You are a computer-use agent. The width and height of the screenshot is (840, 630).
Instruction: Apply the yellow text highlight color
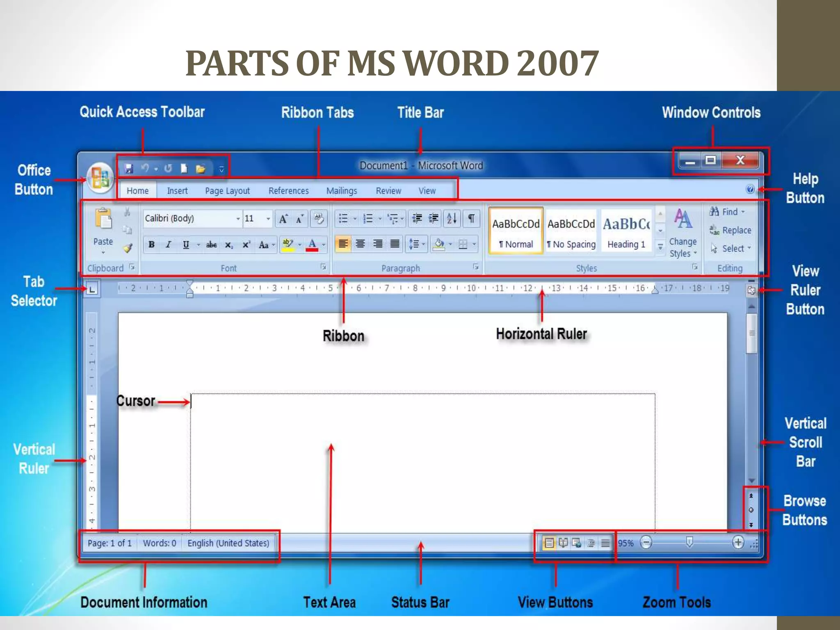288,245
